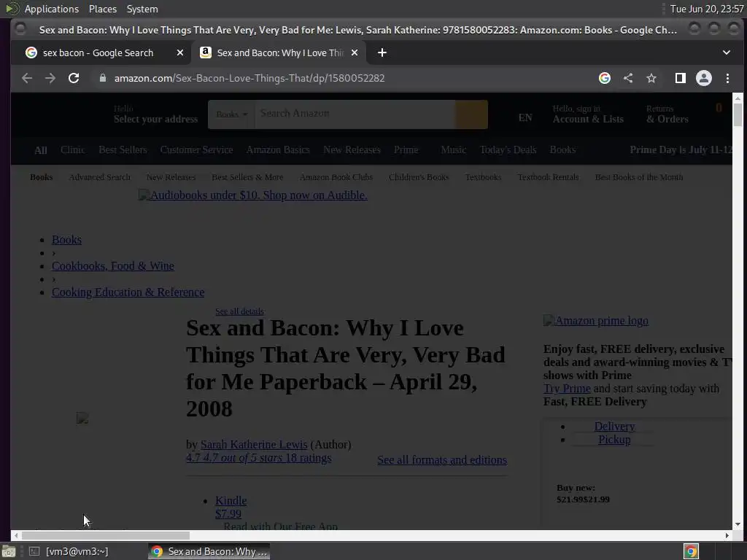Open Today's Deals nav link
Screen dimensions: 747x560
pos(508,149)
